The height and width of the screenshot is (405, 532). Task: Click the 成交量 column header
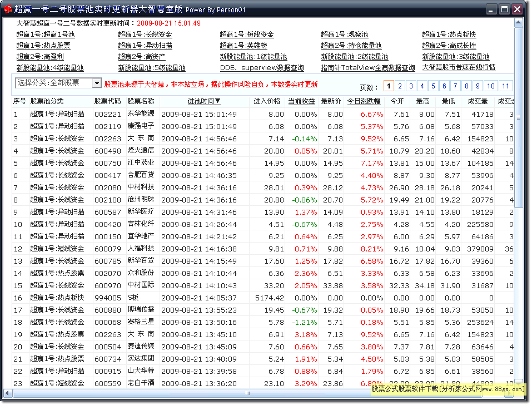478,101
